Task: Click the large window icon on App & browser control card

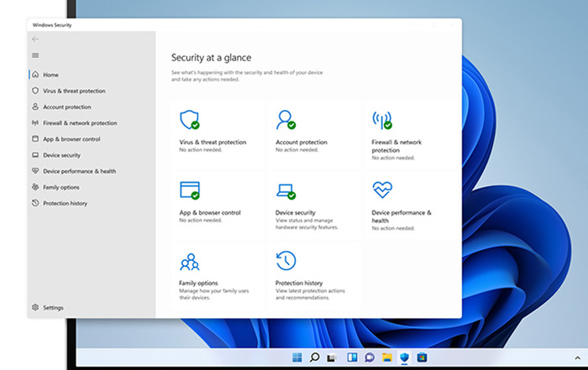Action: click(x=190, y=190)
